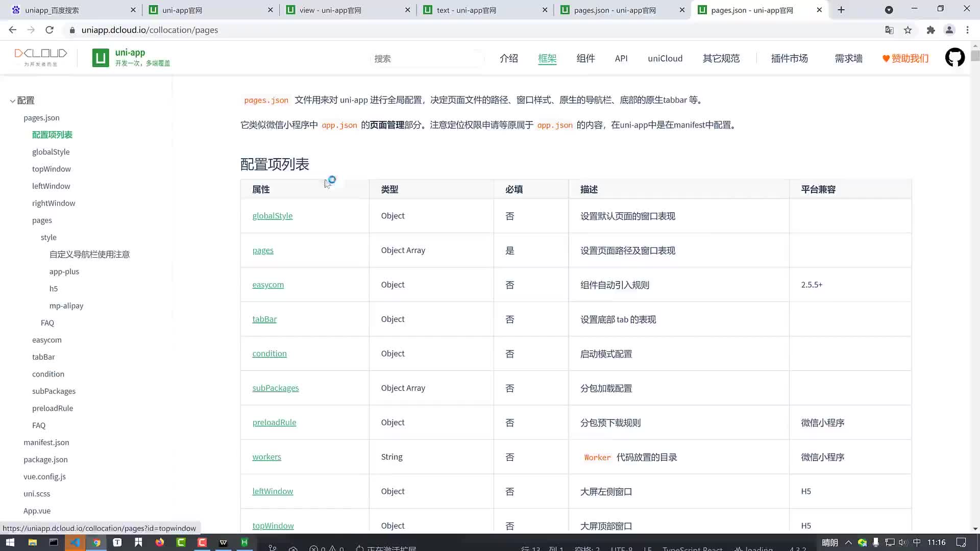Open the Google Translate page icon
The width and height of the screenshot is (980, 551).
889,30
